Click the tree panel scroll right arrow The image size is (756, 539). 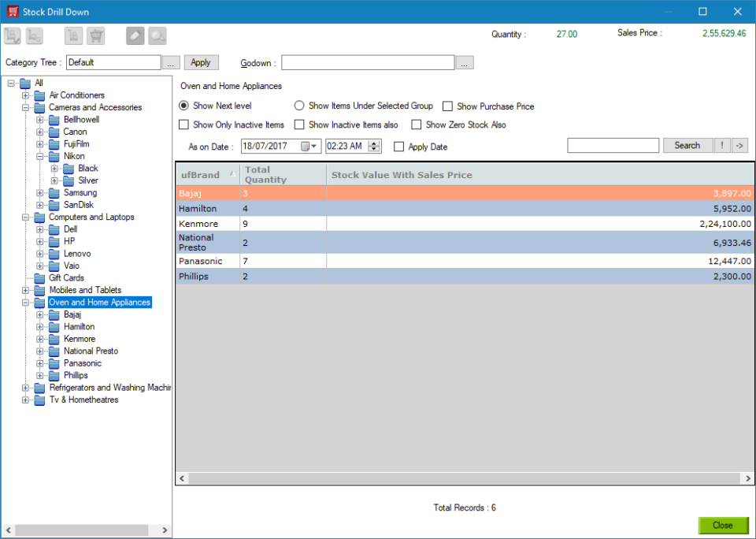165,530
